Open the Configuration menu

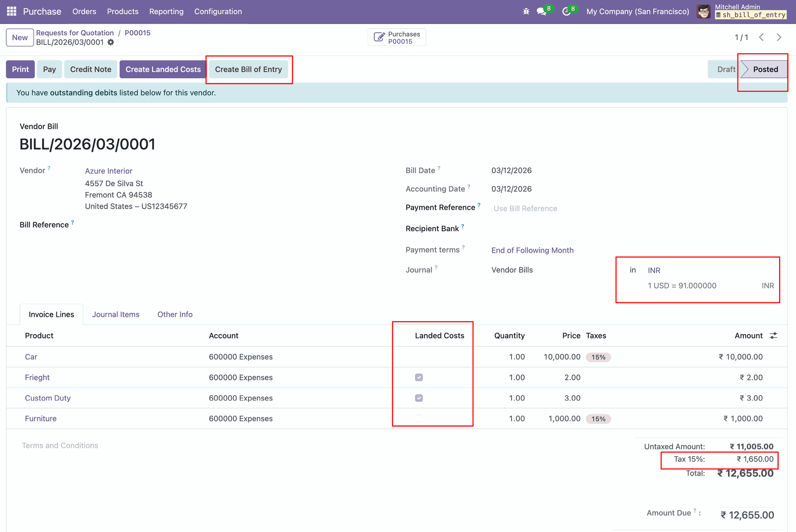tap(218, 11)
